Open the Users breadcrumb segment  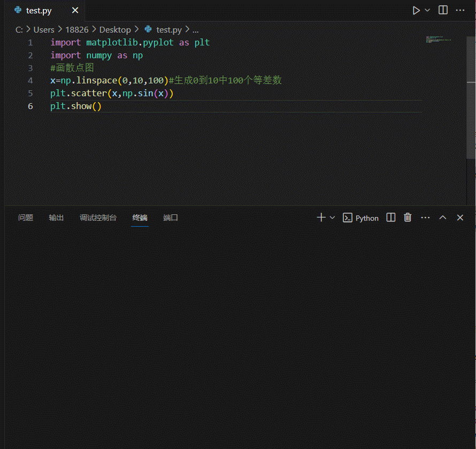pyautogui.click(x=44, y=30)
